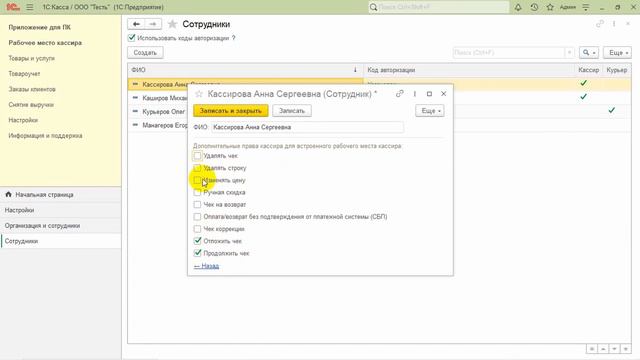The image size is (640, 360).
Task: Enable Чек на возврат checkbox
Action: pos(197,204)
